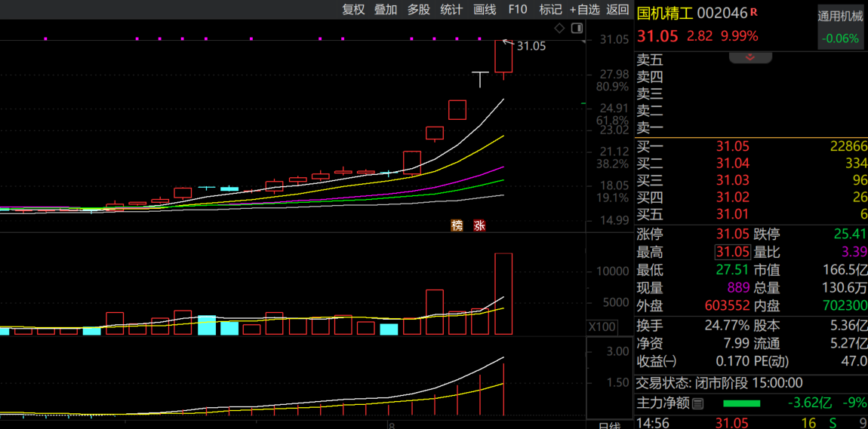
Task: Click the 外盘 value 603552
Action: coord(728,305)
